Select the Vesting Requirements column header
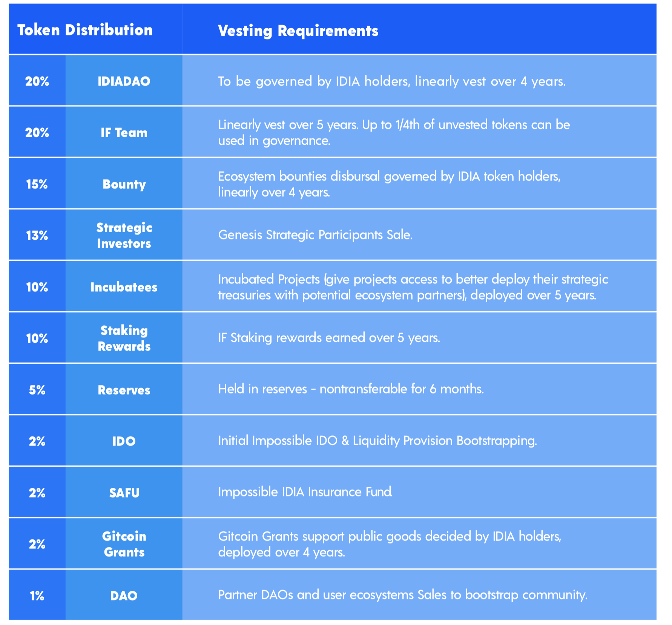Image resolution: width=672 pixels, height=625 pixels. pyautogui.click(x=298, y=31)
